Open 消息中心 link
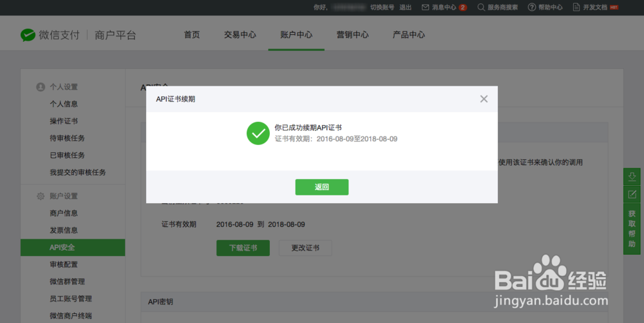Viewport: 644px width, 323px height. tap(444, 7)
